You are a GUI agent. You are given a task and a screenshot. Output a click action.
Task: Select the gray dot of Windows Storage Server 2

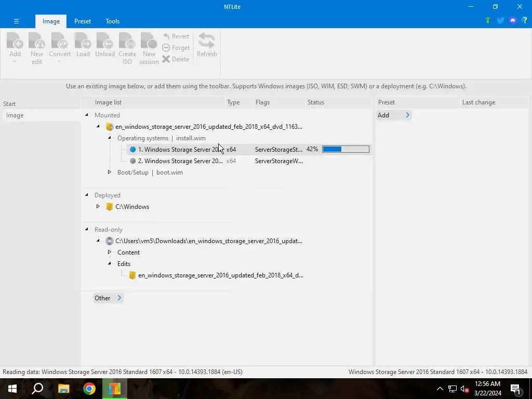(x=133, y=161)
